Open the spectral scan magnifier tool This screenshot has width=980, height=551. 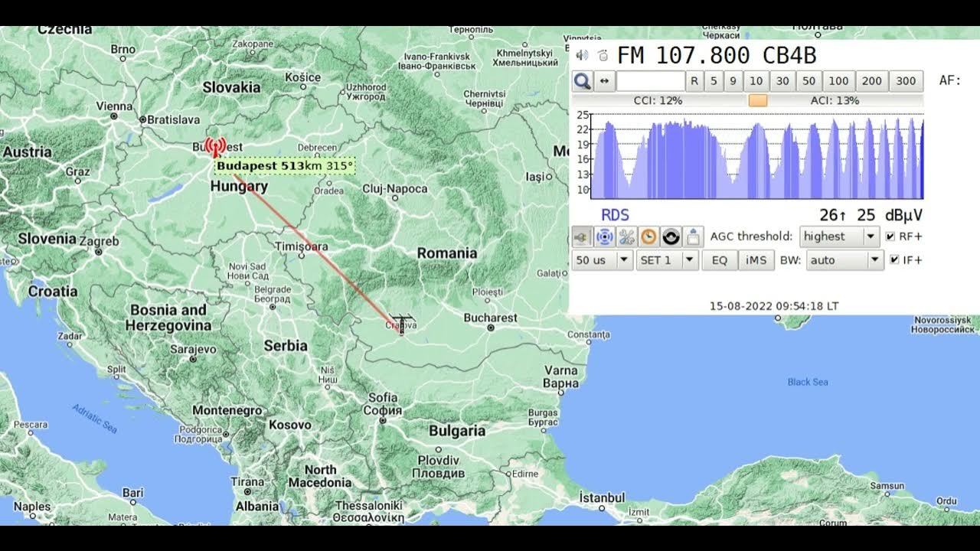coord(583,81)
